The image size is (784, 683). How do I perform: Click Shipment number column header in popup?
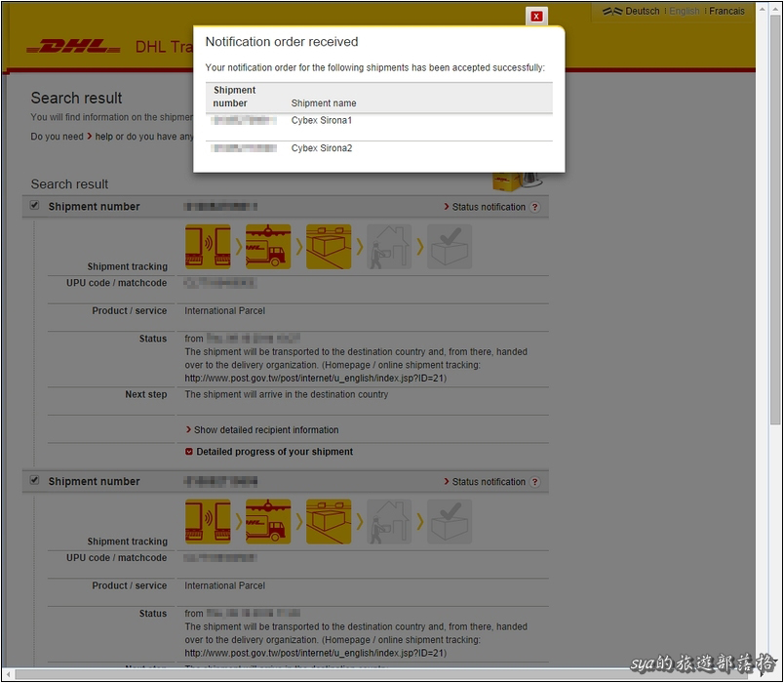234,97
